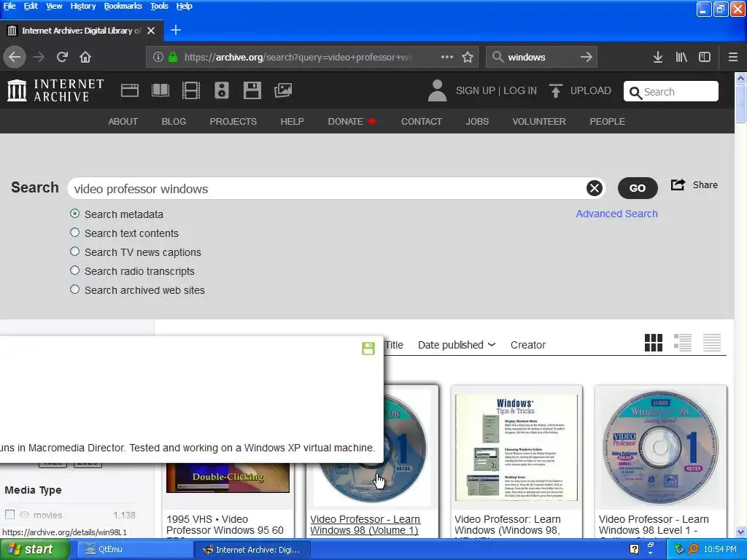Image resolution: width=747 pixels, height=560 pixels.
Task: Focus the Internet Archive top-right Search box
Action: point(671,91)
